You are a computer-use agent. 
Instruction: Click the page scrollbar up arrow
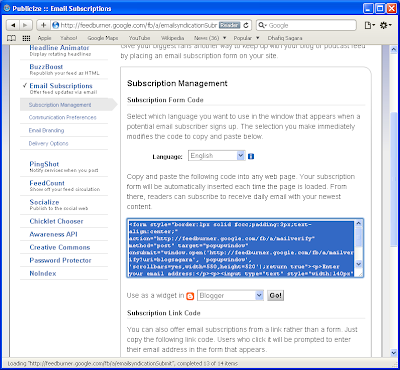pyautogui.click(x=393, y=50)
